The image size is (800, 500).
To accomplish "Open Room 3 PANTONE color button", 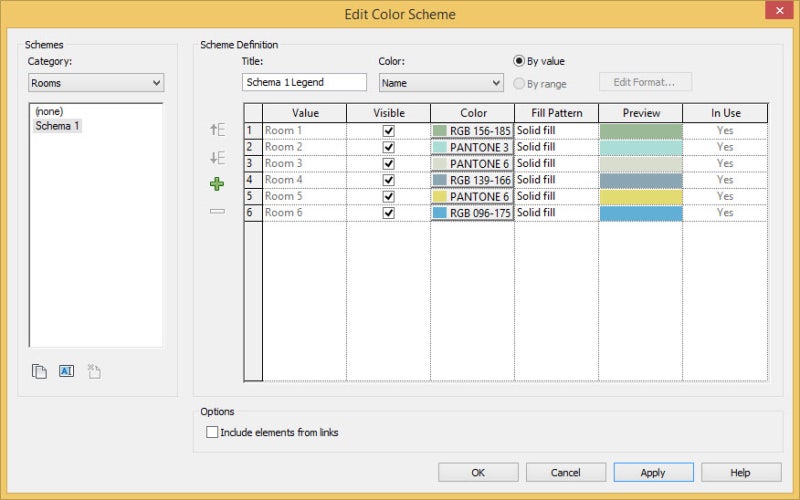I will tap(472, 163).
